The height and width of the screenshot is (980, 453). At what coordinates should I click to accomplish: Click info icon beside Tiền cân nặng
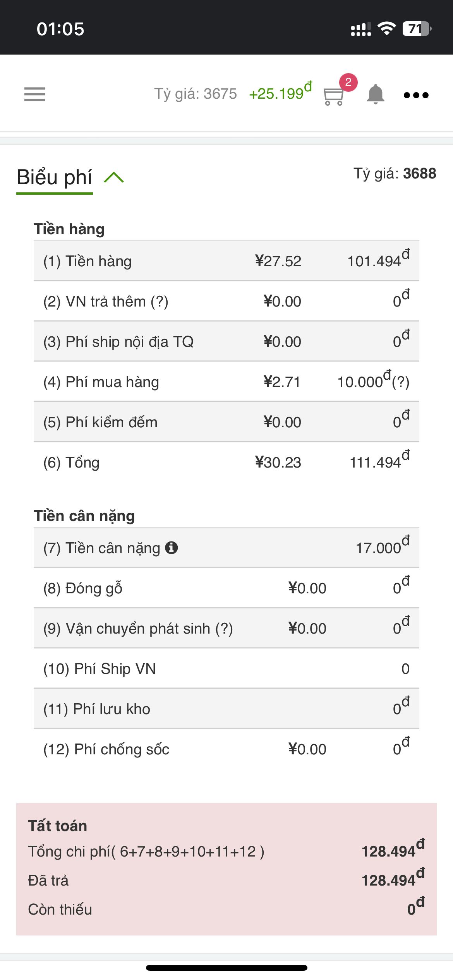(x=171, y=547)
